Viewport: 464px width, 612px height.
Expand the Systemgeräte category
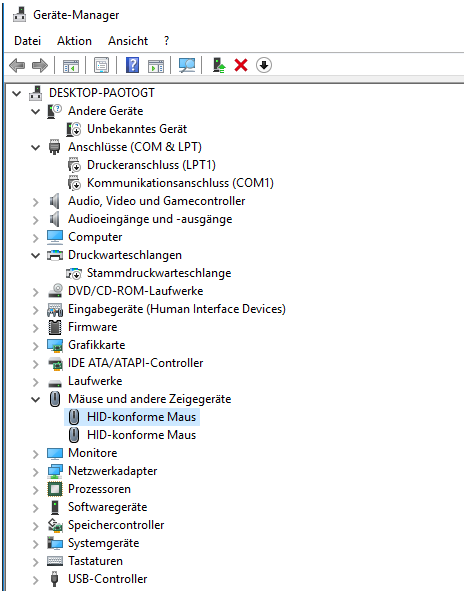[36, 544]
